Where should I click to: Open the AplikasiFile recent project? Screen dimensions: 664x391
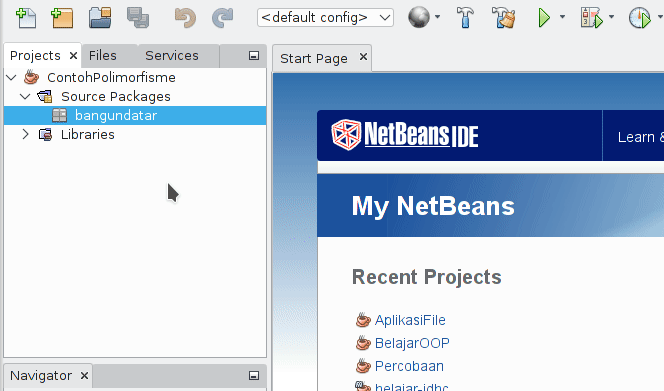410,320
